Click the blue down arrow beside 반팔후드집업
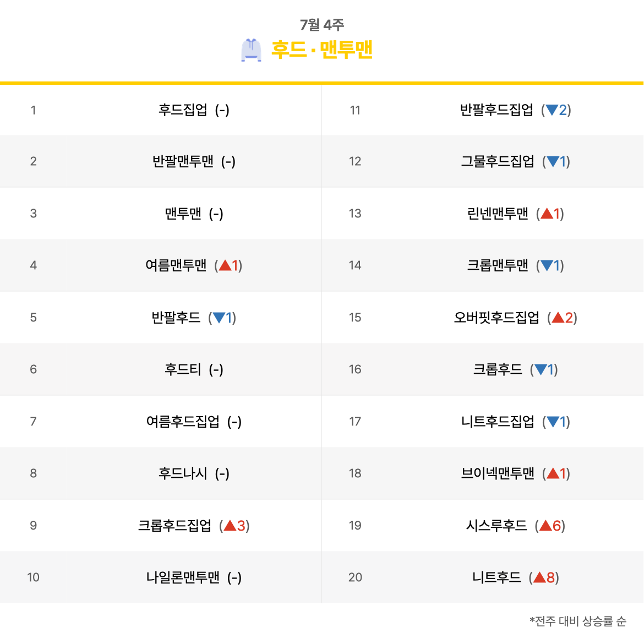644x644 pixels. coord(552,110)
